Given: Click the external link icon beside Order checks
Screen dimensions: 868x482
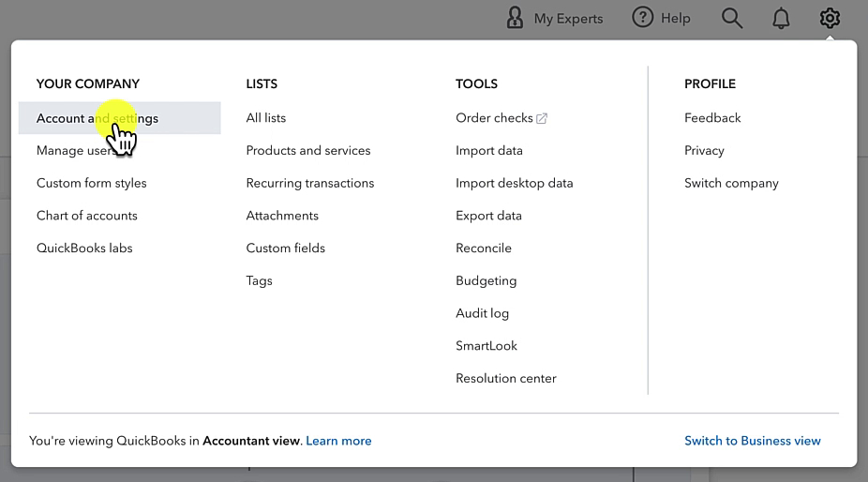Looking at the screenshot, I should (x=542, y=118).
